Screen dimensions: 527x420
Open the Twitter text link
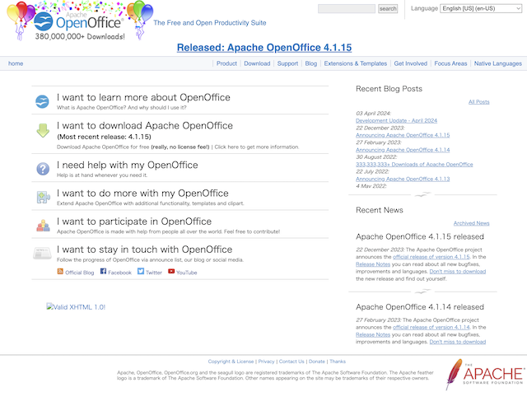[154, 273]
